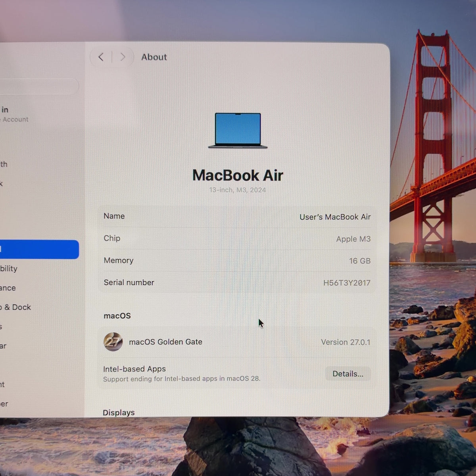Click the "MacBook Air" heading
Screen dimensions: 476x476
pos(238,175)
